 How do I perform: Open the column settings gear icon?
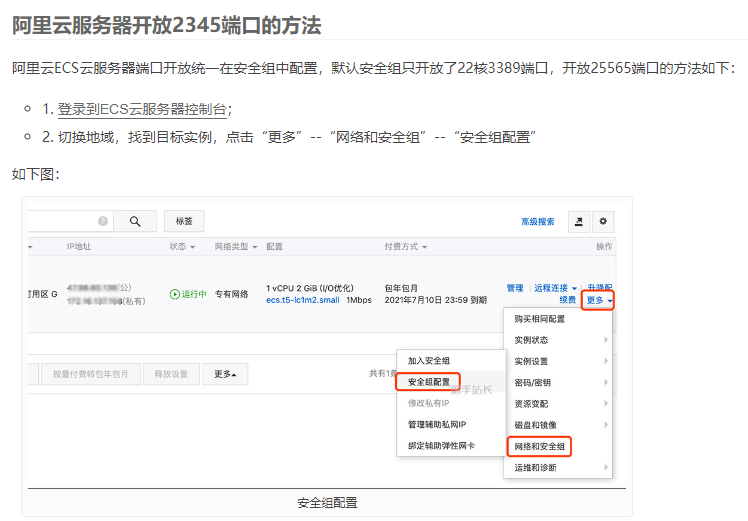[x=603, y=221]
